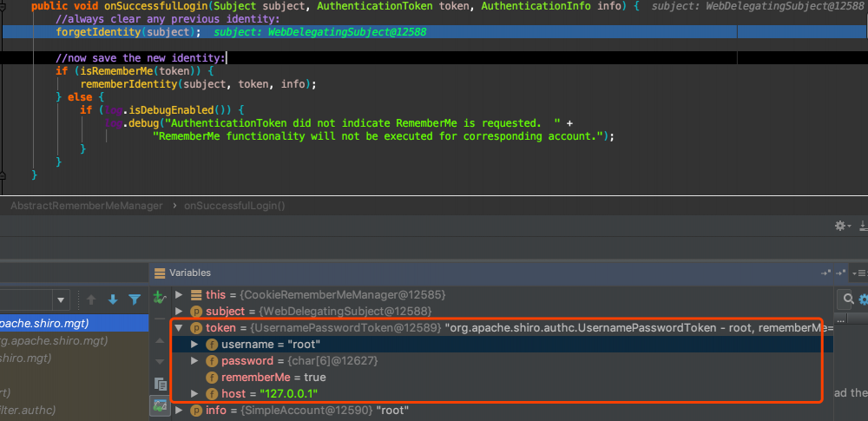Select the 'shiro.mgt)' stack frame
The image size is (868, 421).
pyautogui.click(x=74, y=358)
